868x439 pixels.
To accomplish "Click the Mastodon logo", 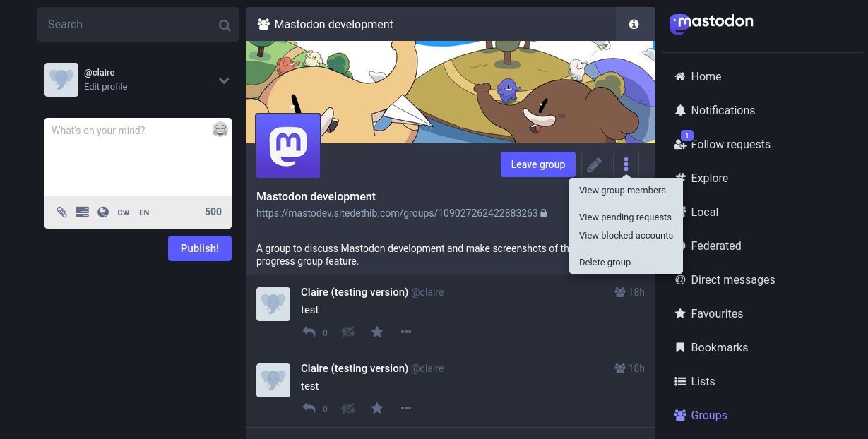I will [x=711, y=23].
